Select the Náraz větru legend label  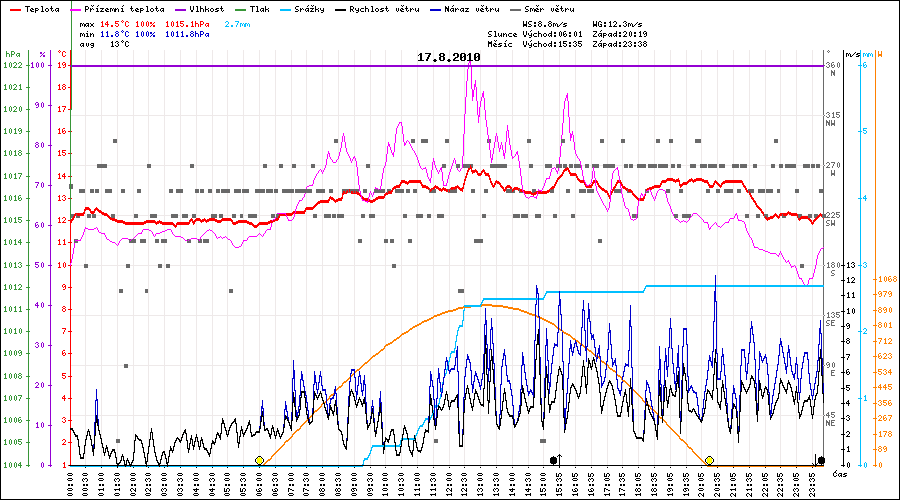472,9
